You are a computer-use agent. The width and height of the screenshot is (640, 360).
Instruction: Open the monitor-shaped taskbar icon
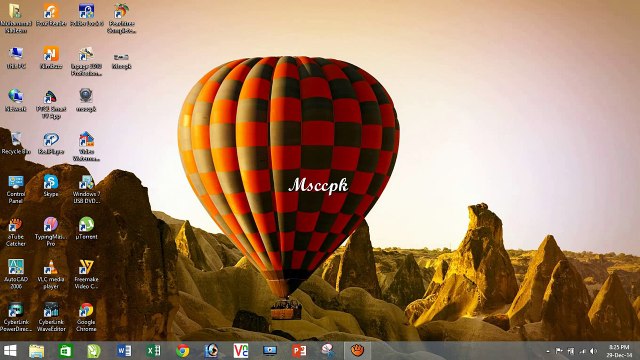(270, 351)
